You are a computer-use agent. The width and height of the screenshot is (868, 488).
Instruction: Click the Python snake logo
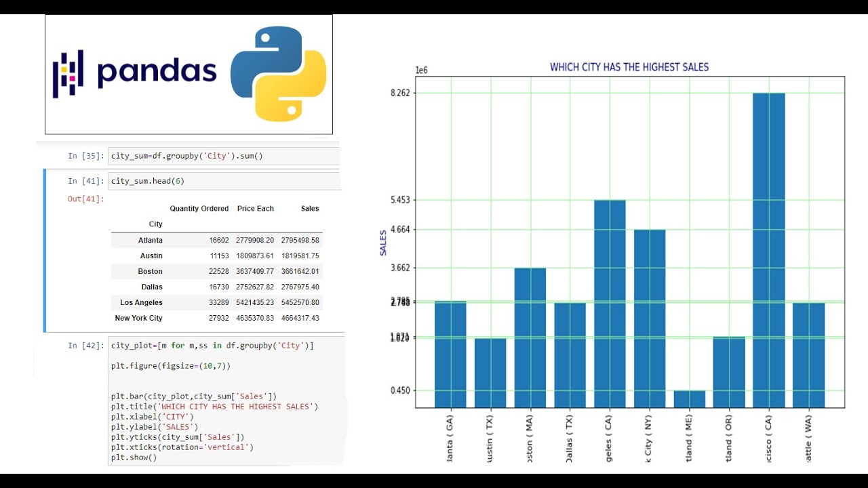tap(278, 75)
